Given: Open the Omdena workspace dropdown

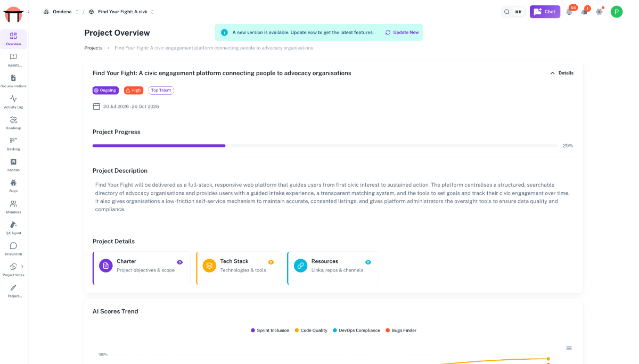Looking at the screenshot, I should point(61,12).
